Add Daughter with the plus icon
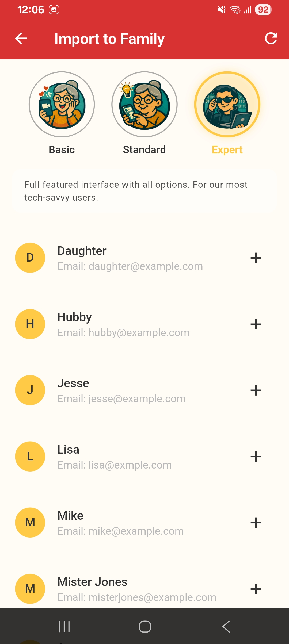This screenshot has height=644, width=289. tap(256, 258)
